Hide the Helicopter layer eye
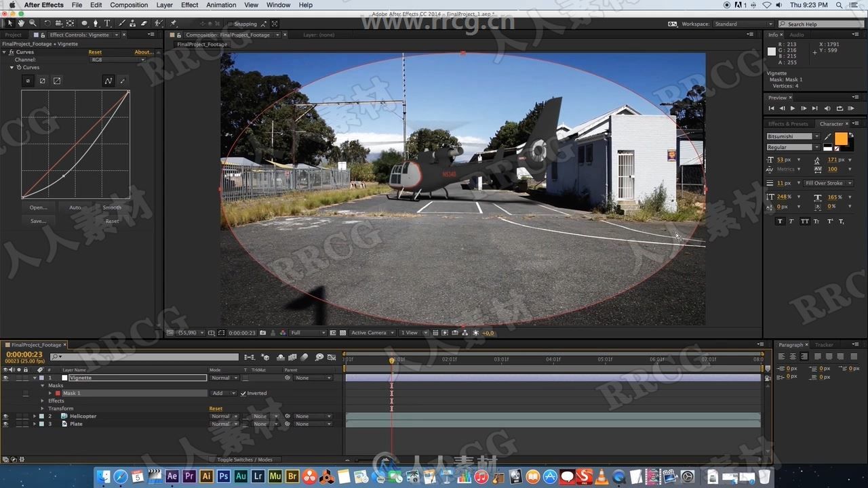Image resolution: width=868 pixels, height=488 pixels. click(x=5, y=416)
